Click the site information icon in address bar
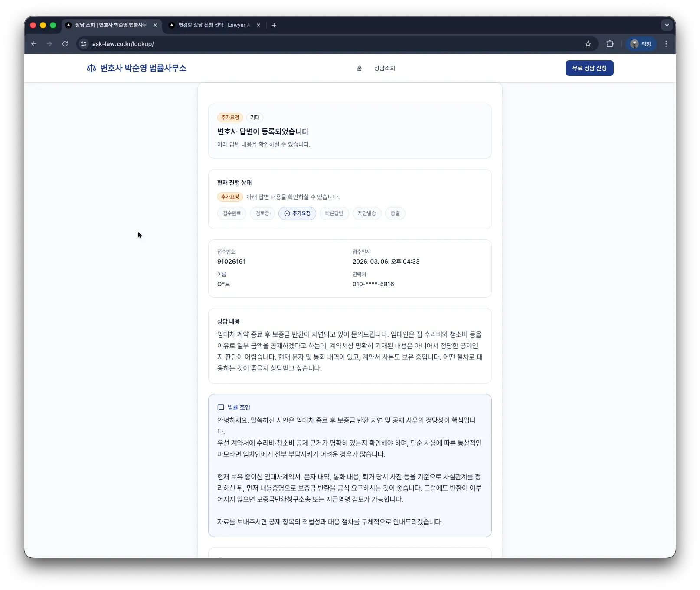The width and height of the screenshot is (700, 590). (x=83, y=44)
